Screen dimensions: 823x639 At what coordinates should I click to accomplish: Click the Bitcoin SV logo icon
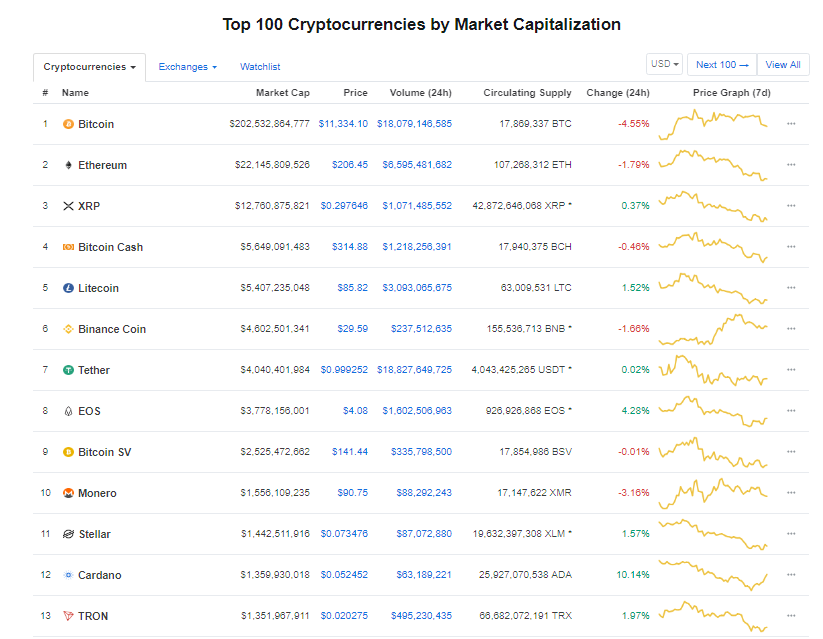(68, 452)
